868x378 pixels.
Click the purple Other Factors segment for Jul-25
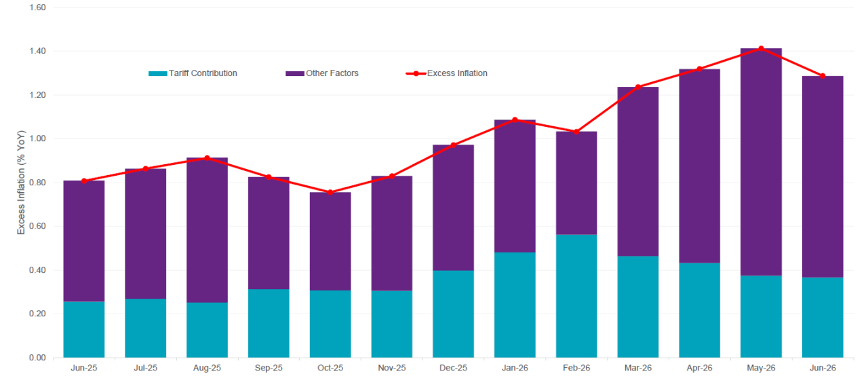pos(145,233)
